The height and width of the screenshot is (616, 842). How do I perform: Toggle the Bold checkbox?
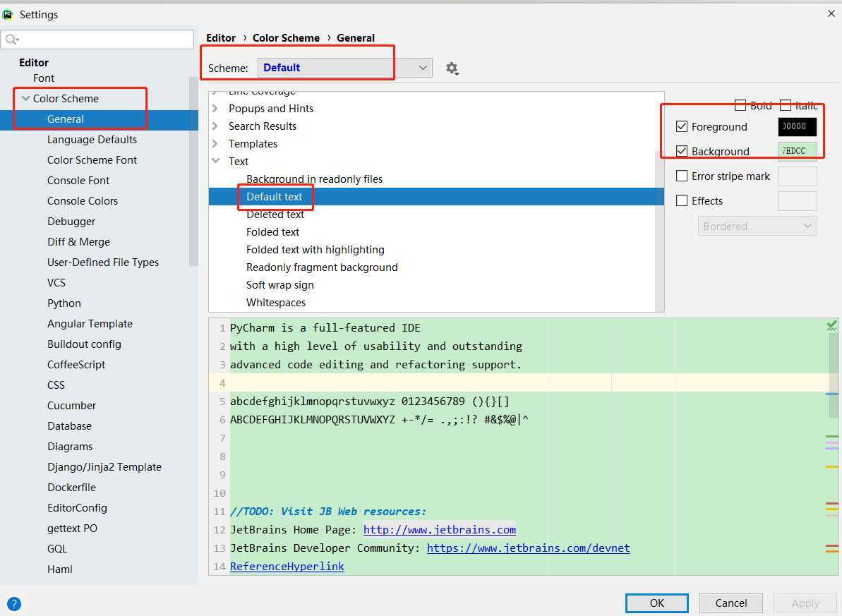click(x=740, y=105)
